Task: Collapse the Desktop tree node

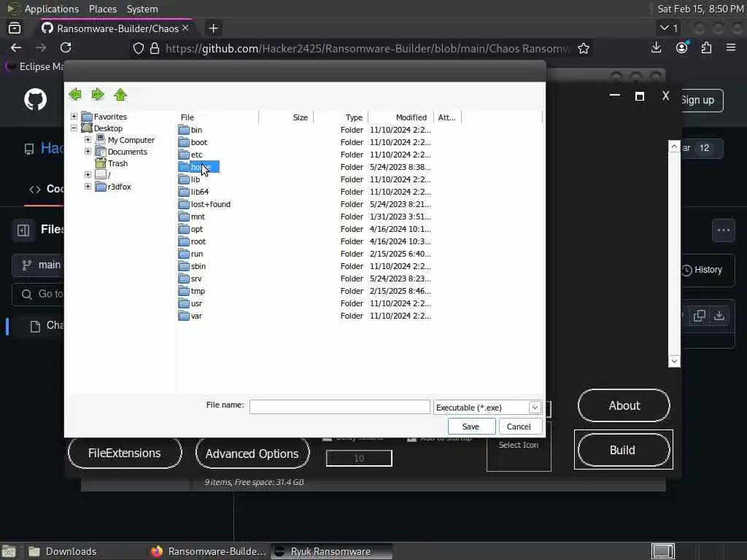Action: (x=74, y=128)
